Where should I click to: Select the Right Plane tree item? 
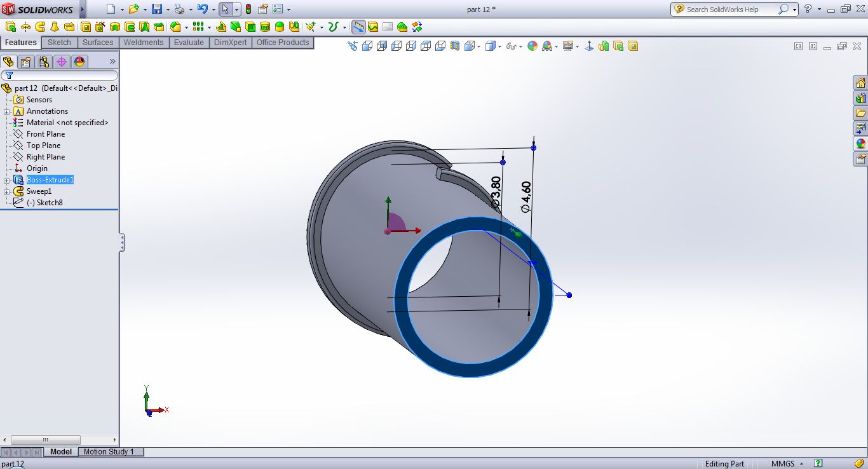46,157
